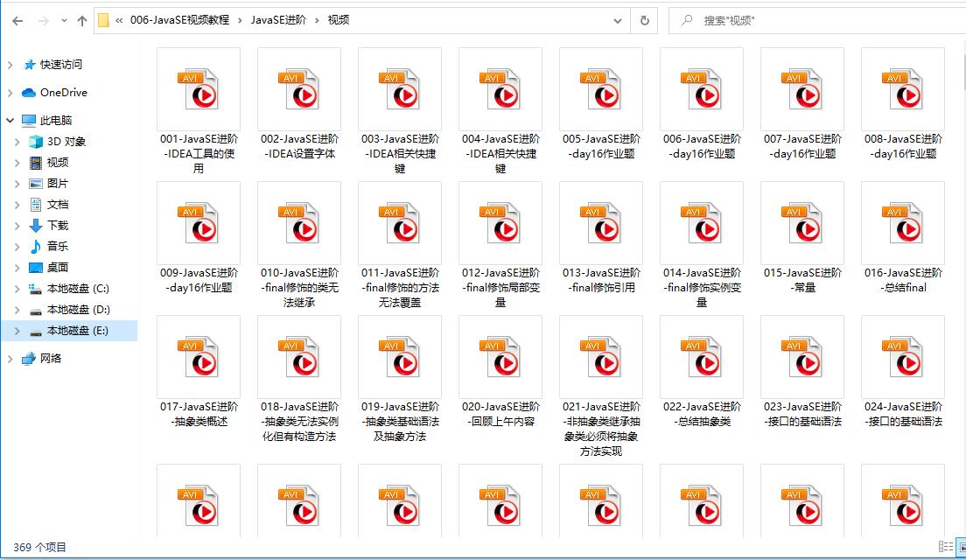Switch to details view in status bar
The width and height of the screenshot is (966, 560).
pos(946,547)
